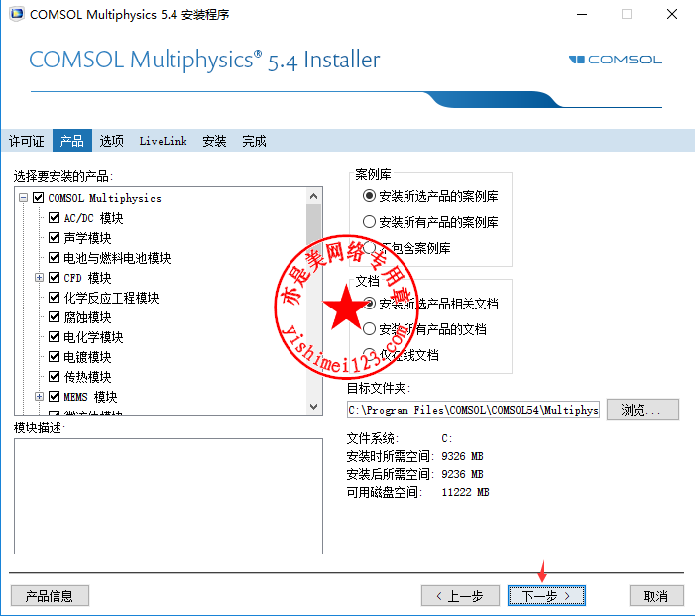695x616 pixels.
Task: Select 仅在线文档 radio option
Action: click(x=369, y=355)
